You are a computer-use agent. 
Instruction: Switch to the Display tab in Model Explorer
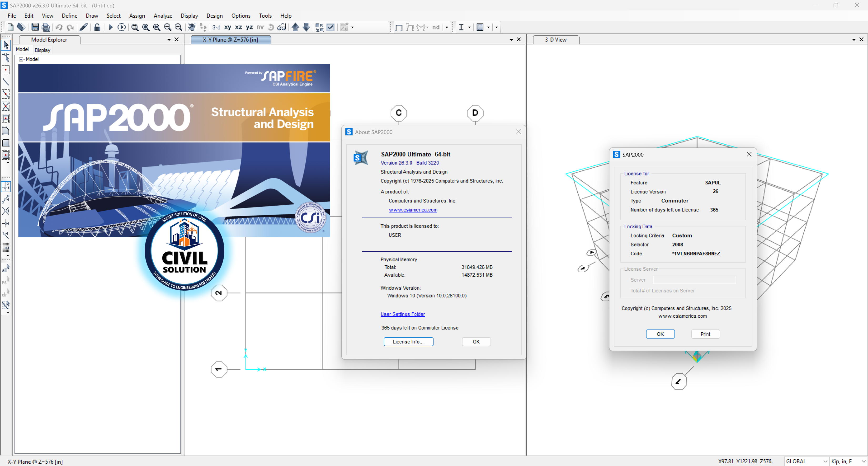tap(42, 50)
